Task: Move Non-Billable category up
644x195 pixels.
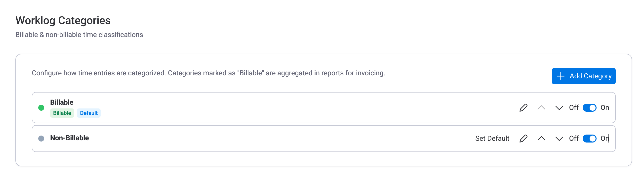Action: pos(541,138)
